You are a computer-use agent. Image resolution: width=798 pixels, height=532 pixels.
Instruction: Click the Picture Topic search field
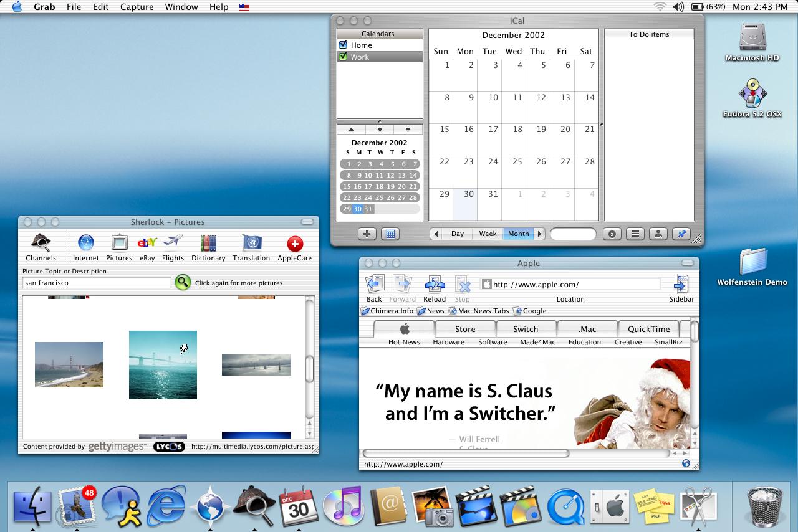pos(97,283)
